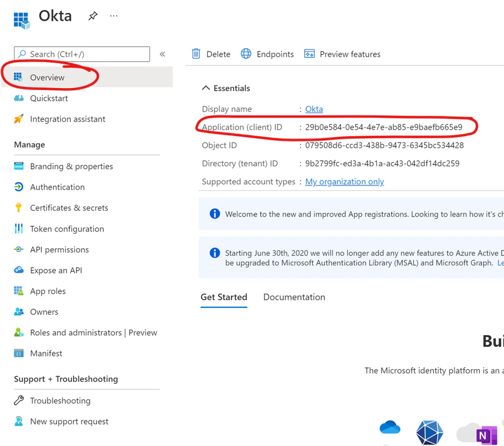The image size is (504, 446).
Task: Select the Expose an API option
Action: tap(56, 270)
